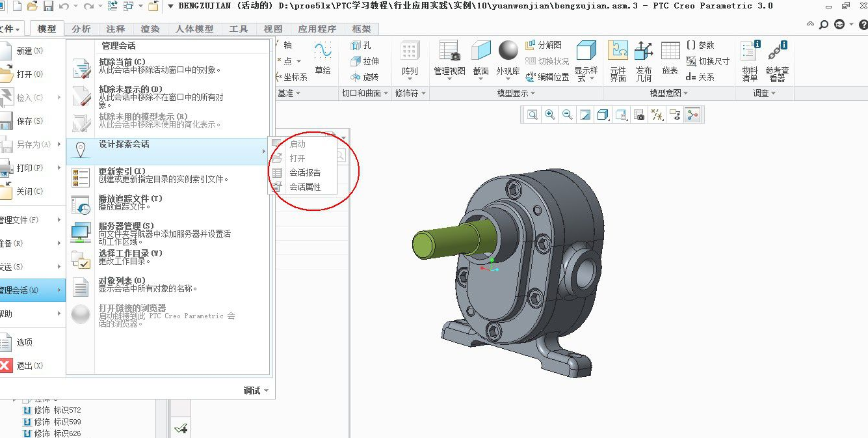The image size is (868, 438).
Task: Select the 草绘 sketch tool
Action: [323, 62]
